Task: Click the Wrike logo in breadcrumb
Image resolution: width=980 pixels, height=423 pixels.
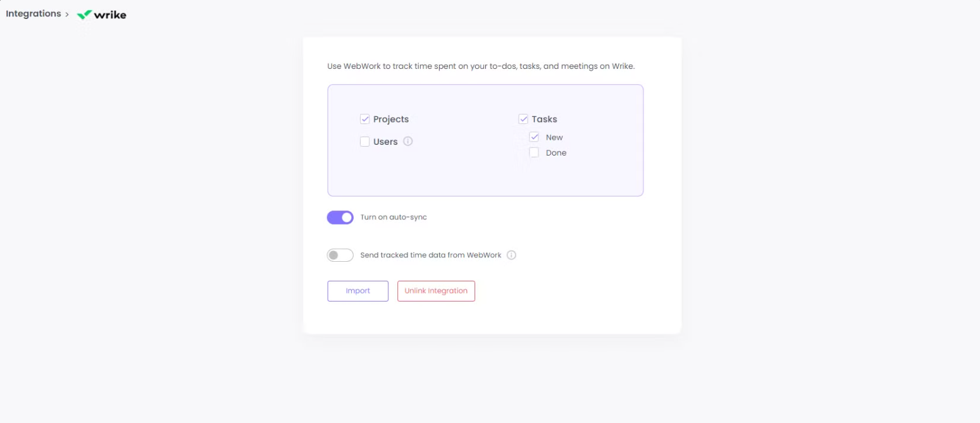Action: [x=101, y=15]
